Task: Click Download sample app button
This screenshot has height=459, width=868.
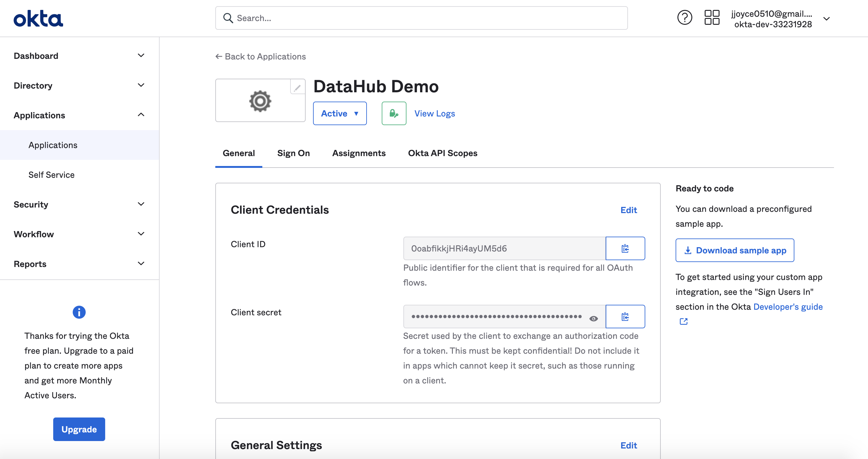Action: [735, 250]
